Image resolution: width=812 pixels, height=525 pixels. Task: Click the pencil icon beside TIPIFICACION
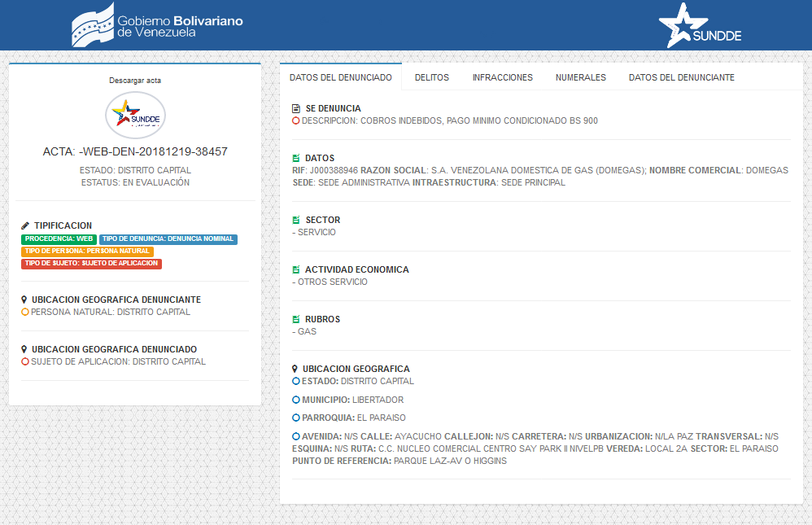coord(25,225)
